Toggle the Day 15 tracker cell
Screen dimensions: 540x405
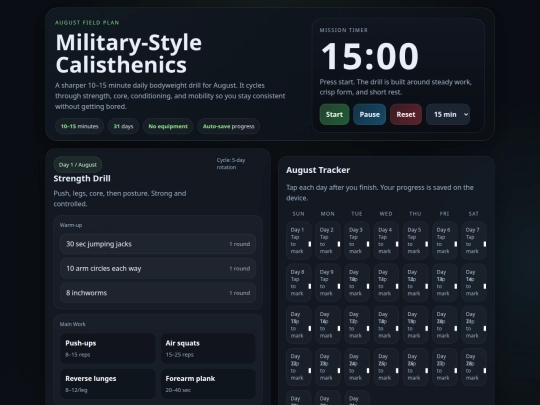click(299, 325)
